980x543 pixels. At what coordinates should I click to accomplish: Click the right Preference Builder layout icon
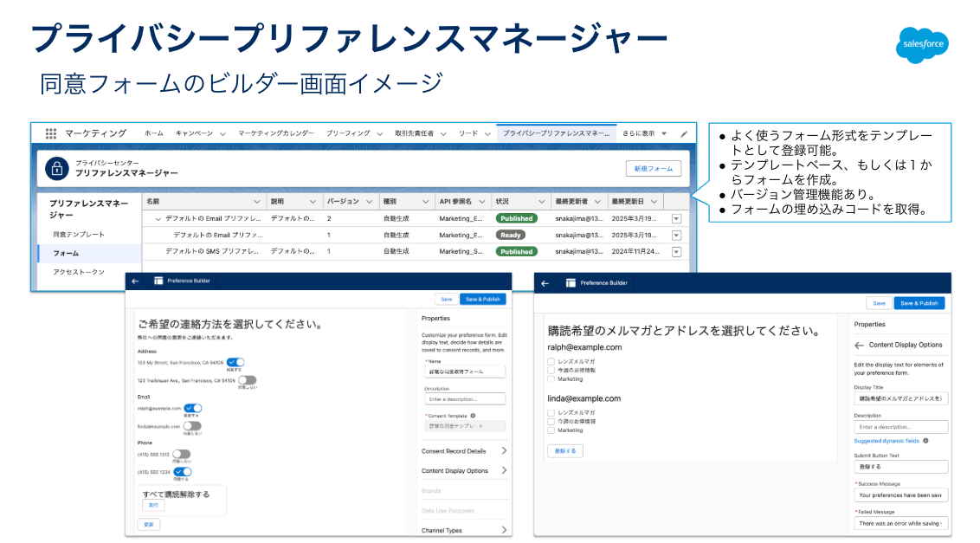[571, 283]
